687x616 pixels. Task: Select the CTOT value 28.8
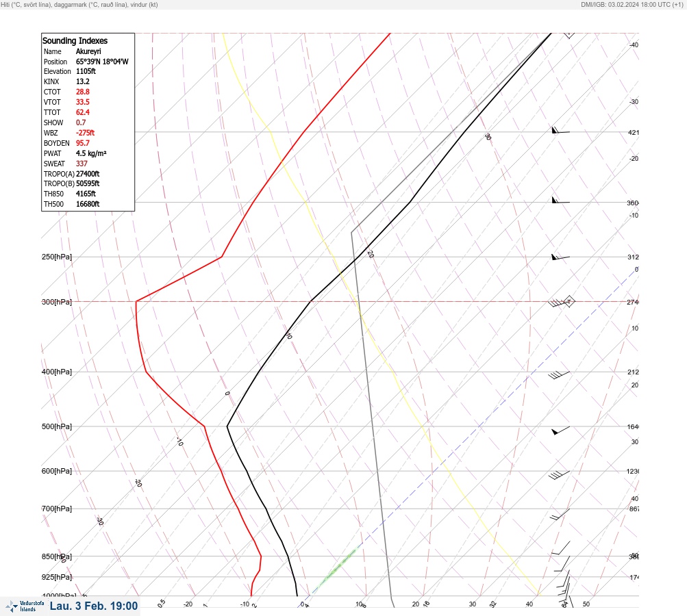click(83, 92)
